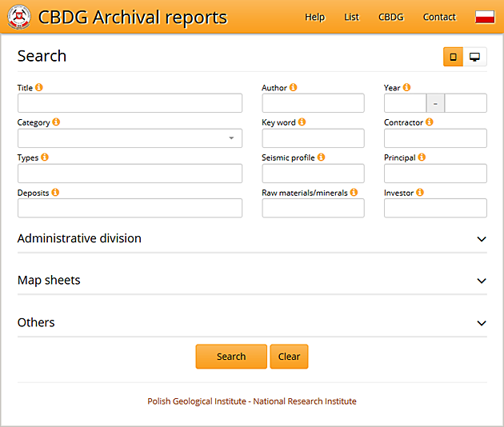Show info tooltip next to Raw materials/minerals
Screen dimensions: 504x427
coord(354,192)
